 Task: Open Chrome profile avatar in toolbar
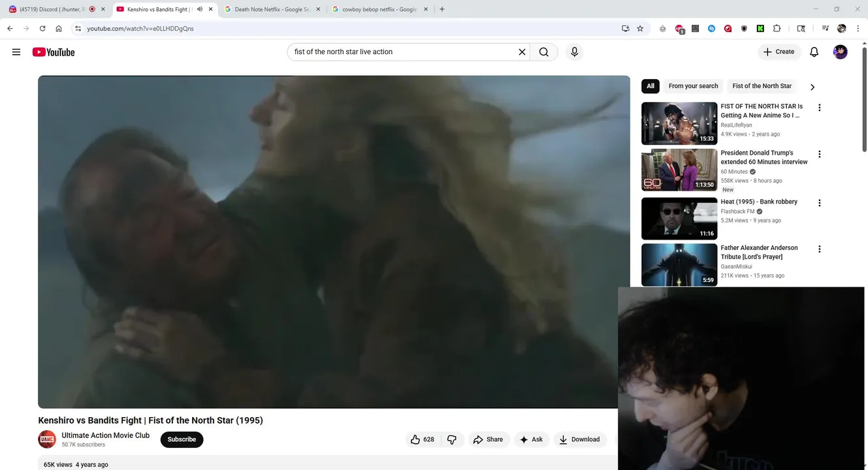click(841, 29)
